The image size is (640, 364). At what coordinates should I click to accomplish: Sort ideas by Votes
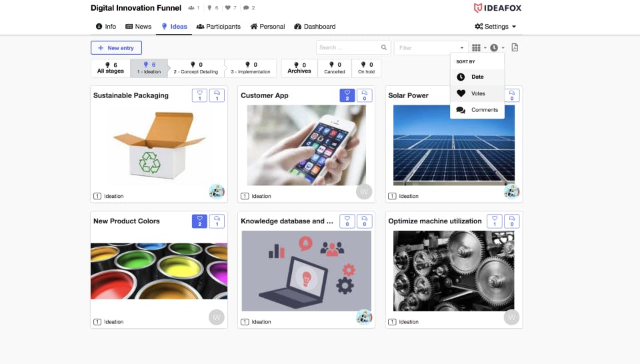pos(477,93)
